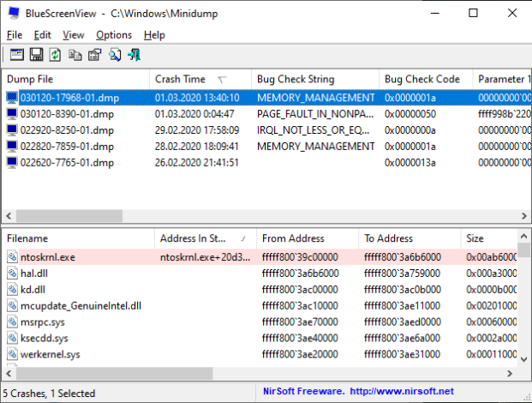Click the filename text of 022920-8250-01.dmp

67,130
